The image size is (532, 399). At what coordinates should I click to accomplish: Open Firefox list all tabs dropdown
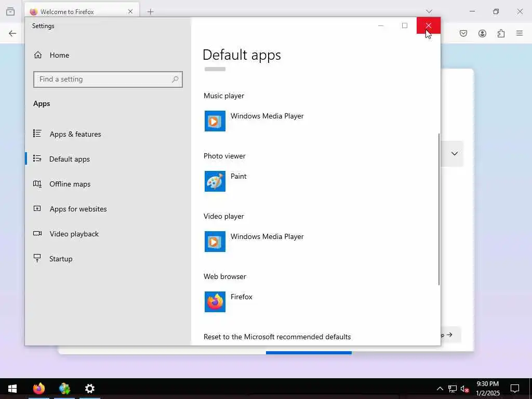coord(429,11)
